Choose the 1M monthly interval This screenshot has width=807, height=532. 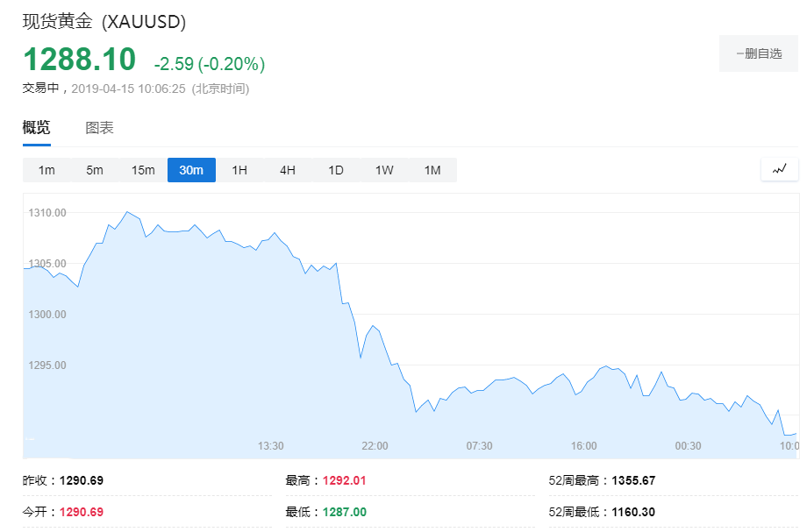(432, 170)
